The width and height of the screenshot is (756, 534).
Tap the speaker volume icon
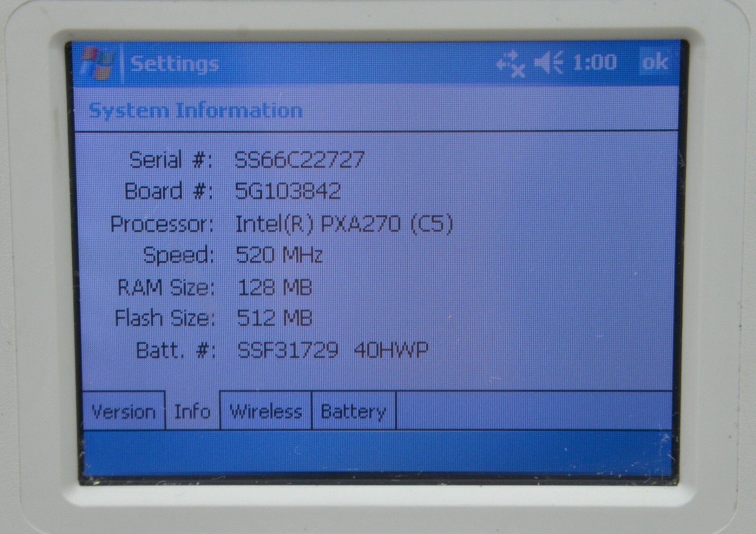click(x=549, y=62)
